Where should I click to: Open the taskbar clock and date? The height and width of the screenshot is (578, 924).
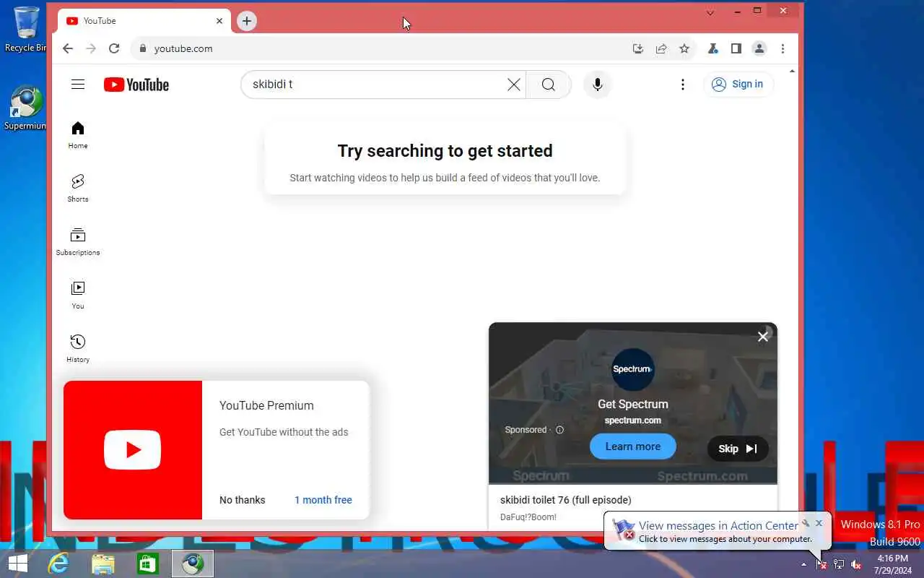[x=893, y=564]
